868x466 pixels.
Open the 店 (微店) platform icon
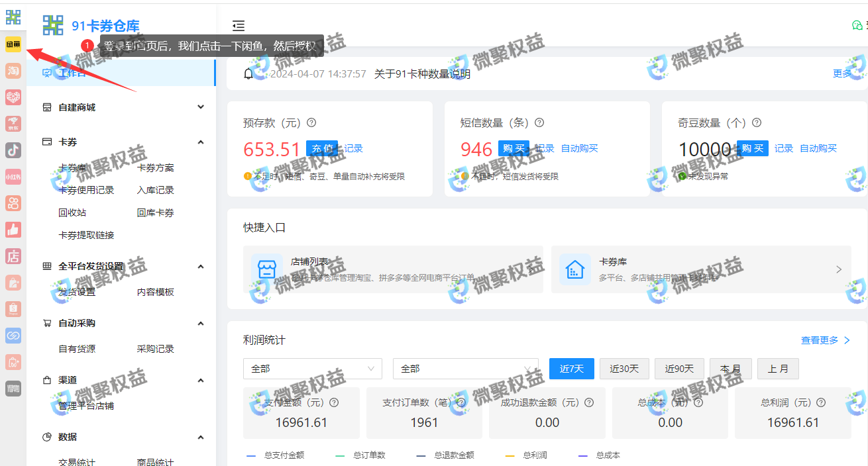click(x=13, y=256)
